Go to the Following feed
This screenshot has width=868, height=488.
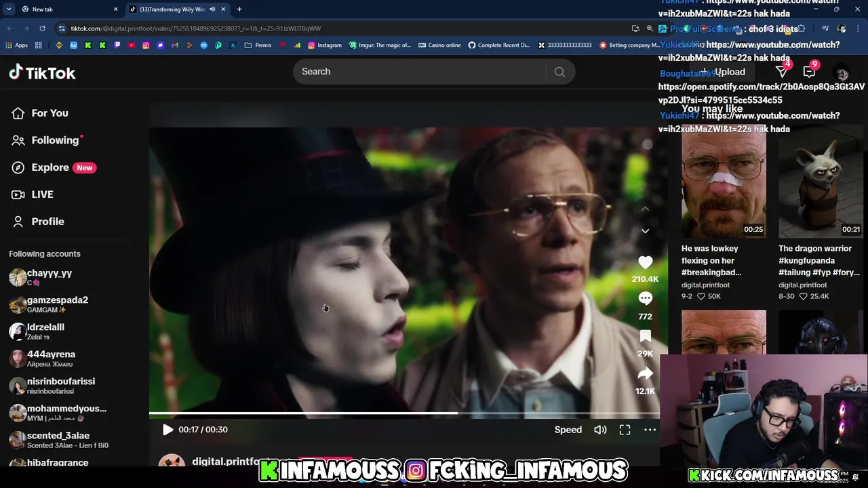pos(46,140)
